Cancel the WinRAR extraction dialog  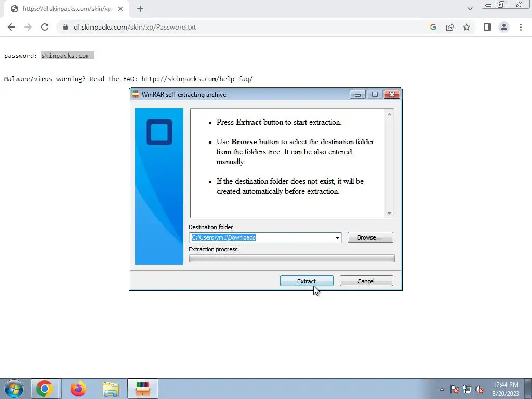click(x=366, y=281)
